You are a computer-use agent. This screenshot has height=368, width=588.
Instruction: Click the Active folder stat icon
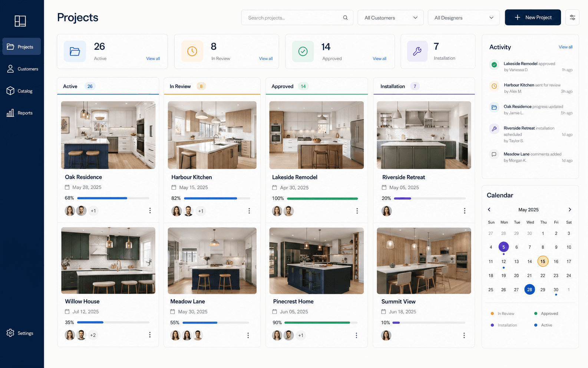[x=75, y=51]
